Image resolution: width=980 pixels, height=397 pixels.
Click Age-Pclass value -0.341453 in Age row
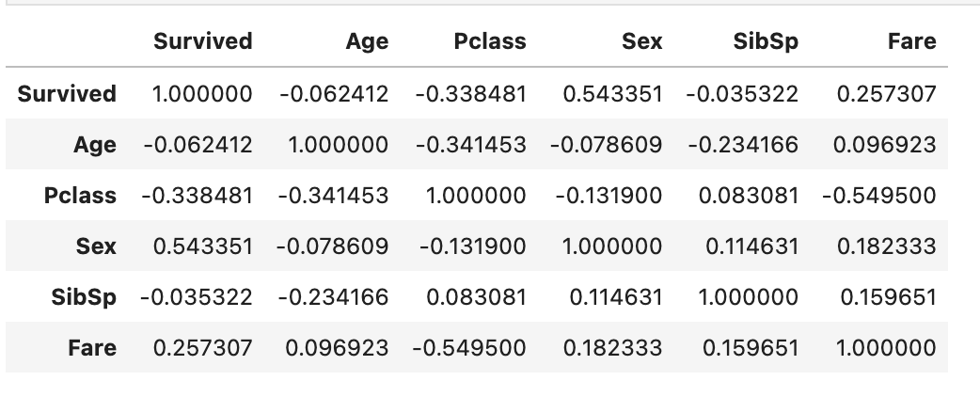point(469,145)
